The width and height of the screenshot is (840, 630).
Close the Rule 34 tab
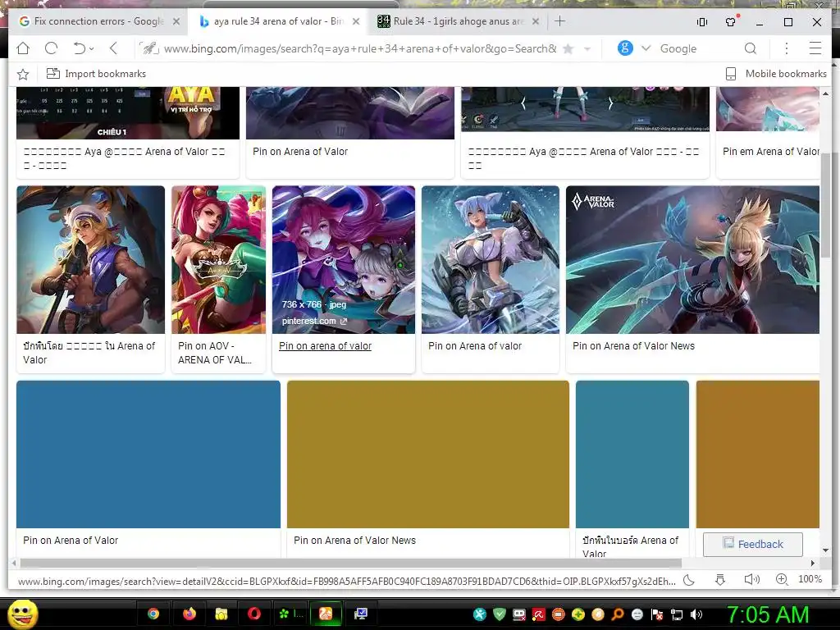point(535,22)
